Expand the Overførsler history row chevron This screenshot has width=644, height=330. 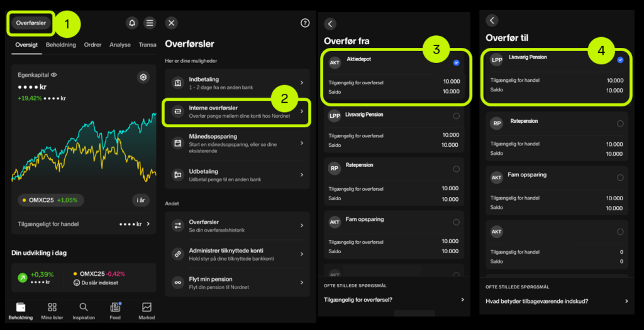coord(302,225)
